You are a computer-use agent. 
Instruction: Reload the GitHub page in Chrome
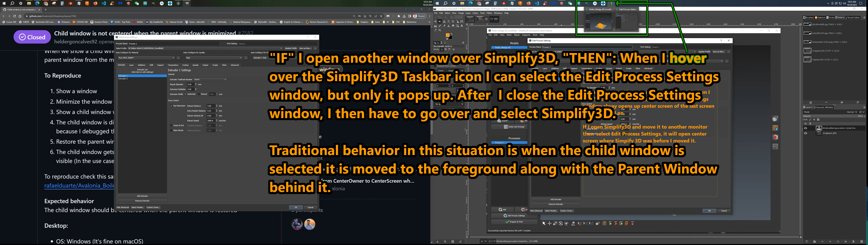(x=15, y=16)
